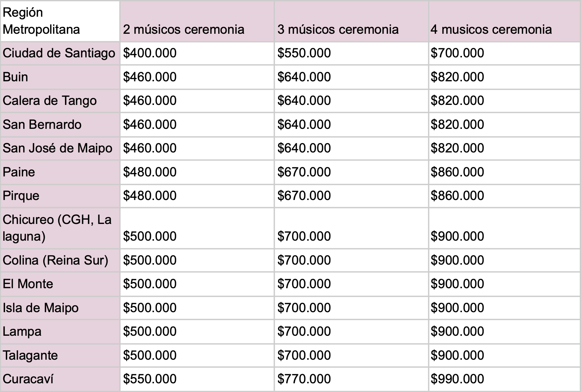
Task: Select the Región Metropolitana header cell
Action: (x=60, y=21)
